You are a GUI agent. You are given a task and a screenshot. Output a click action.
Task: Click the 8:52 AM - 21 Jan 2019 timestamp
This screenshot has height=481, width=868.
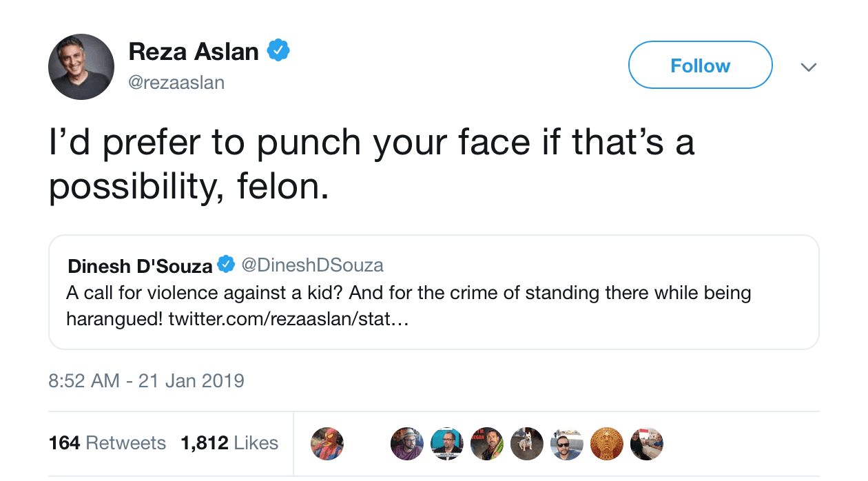pos(146,380)
